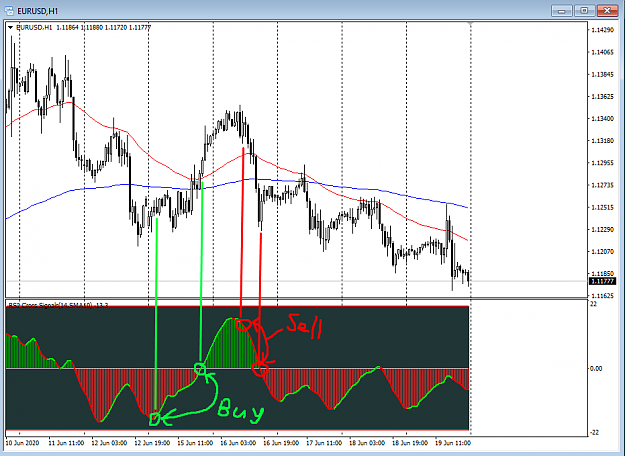Maximize the EURUSD,H1 chart window

click(x=584, y=11)
